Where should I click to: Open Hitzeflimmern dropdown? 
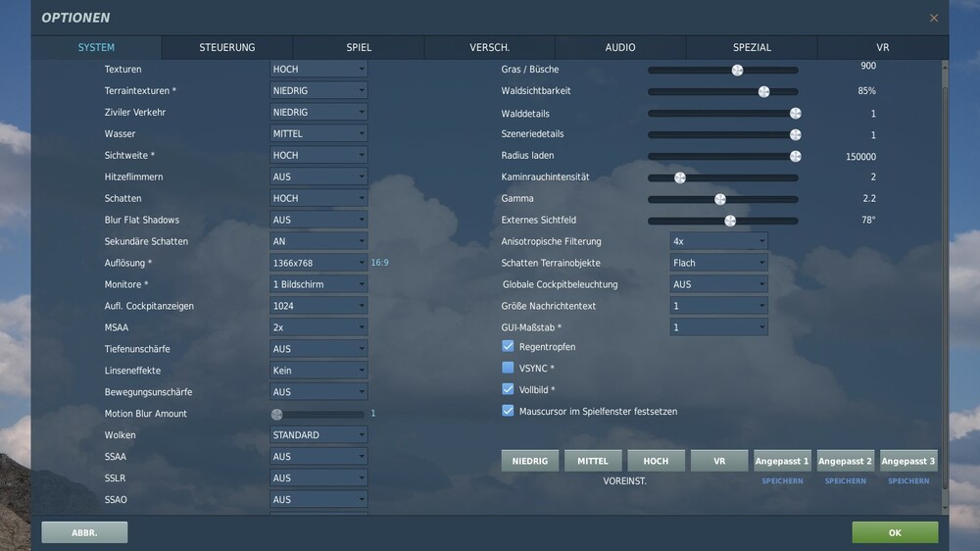point(318,177)
